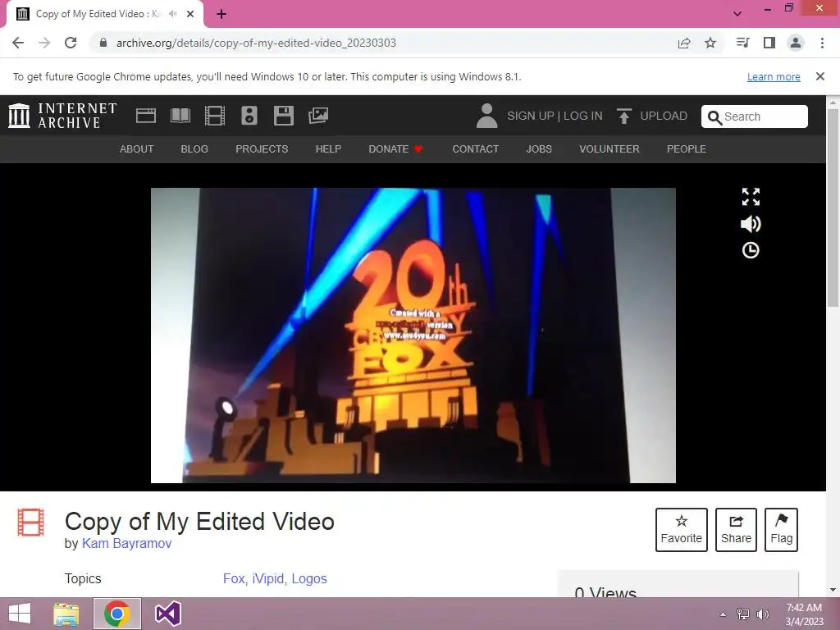Flag this item
This screenshot has width=840, height=630.
(782, 530)
